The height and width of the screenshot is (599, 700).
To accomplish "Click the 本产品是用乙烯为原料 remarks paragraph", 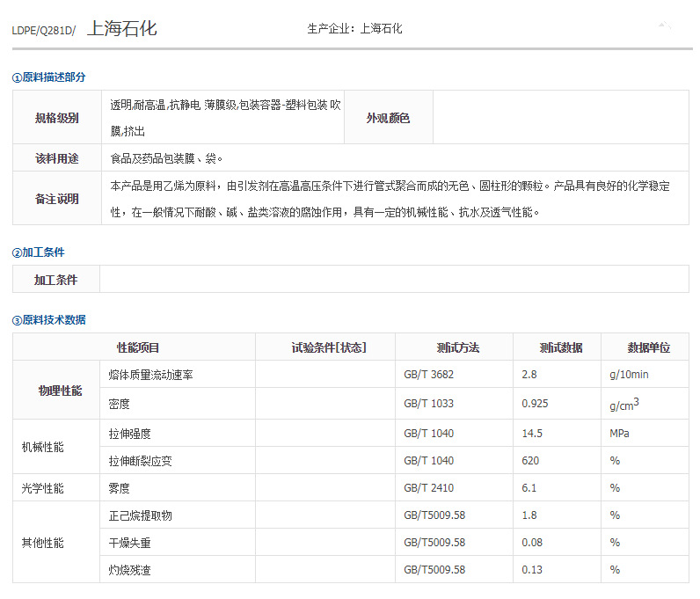I will (x=390, y=199).
